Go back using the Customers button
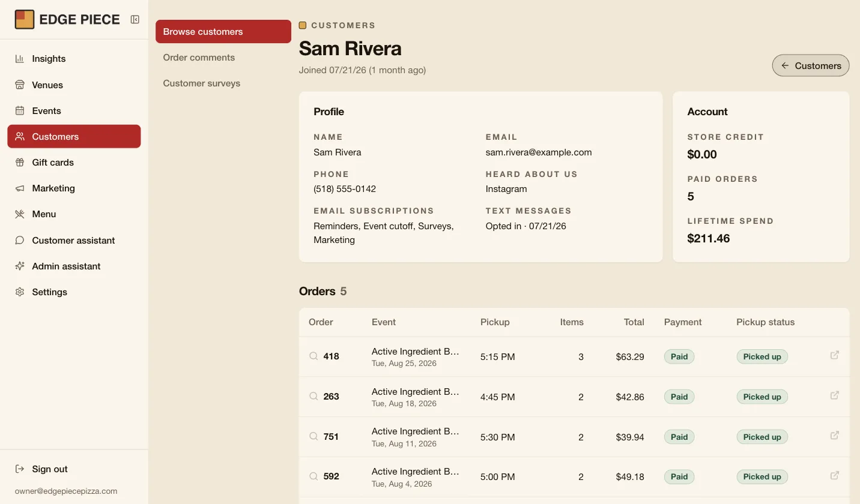Screen dimensions: 860x504 pyautogui.click(x=811, y=65)
